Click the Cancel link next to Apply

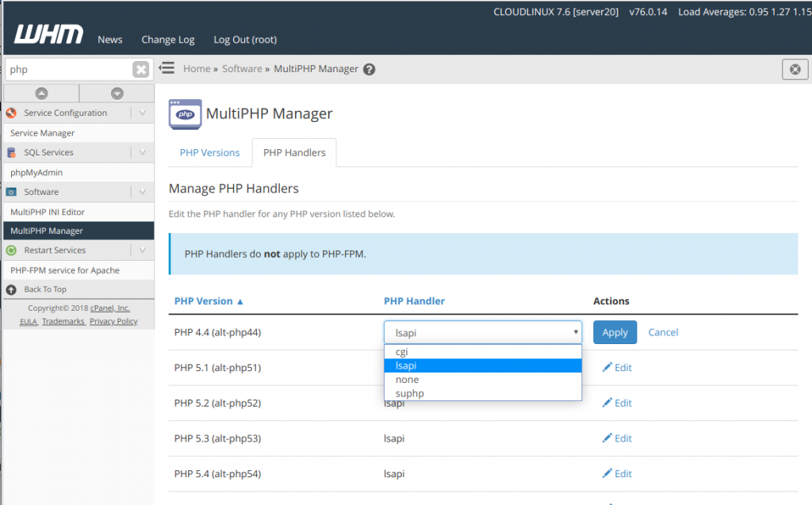[x=663, y=332]
